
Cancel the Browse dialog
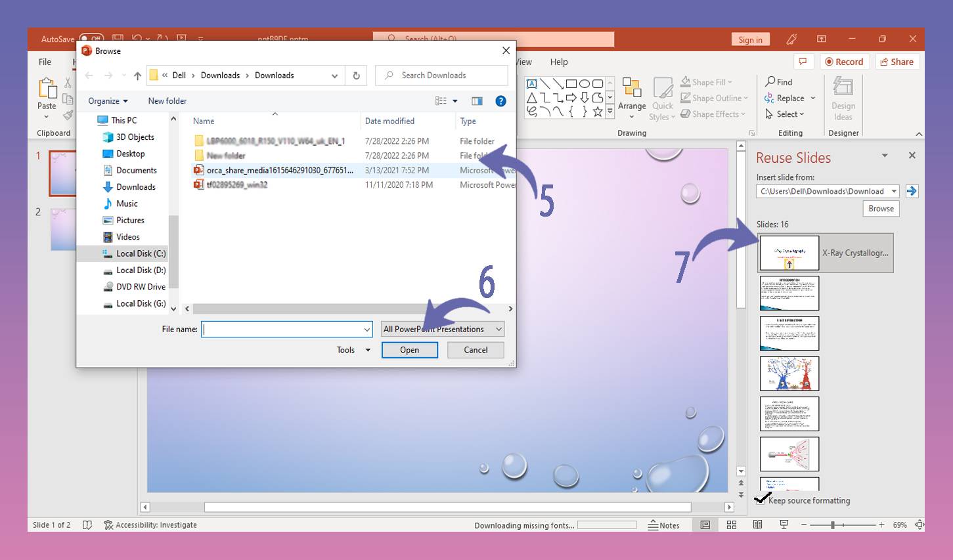tap(476, 350)
